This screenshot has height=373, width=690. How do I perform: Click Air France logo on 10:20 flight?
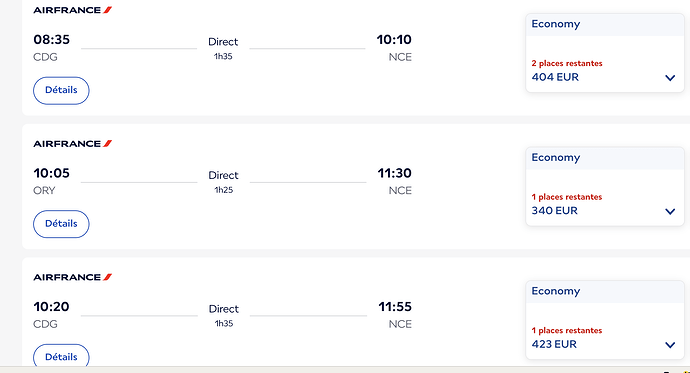73,277
